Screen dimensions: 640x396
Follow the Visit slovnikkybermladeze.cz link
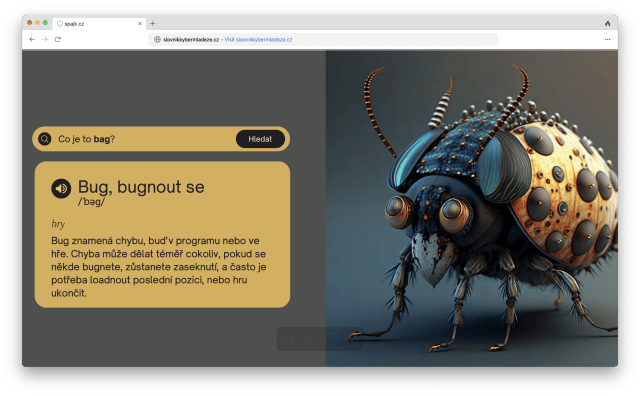tap(258, 40)
